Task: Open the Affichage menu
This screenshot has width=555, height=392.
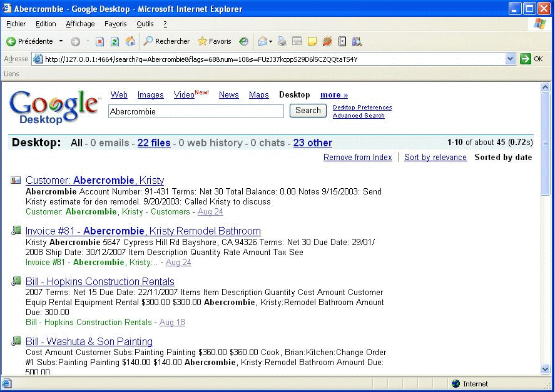Action: (x=80, y=24)
